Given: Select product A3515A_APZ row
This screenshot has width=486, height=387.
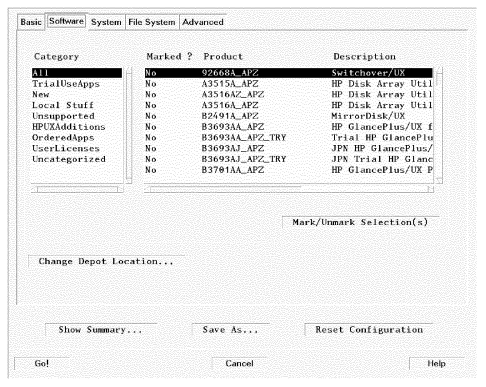Looking at the screenshot, I should click(x=288, y=84).
